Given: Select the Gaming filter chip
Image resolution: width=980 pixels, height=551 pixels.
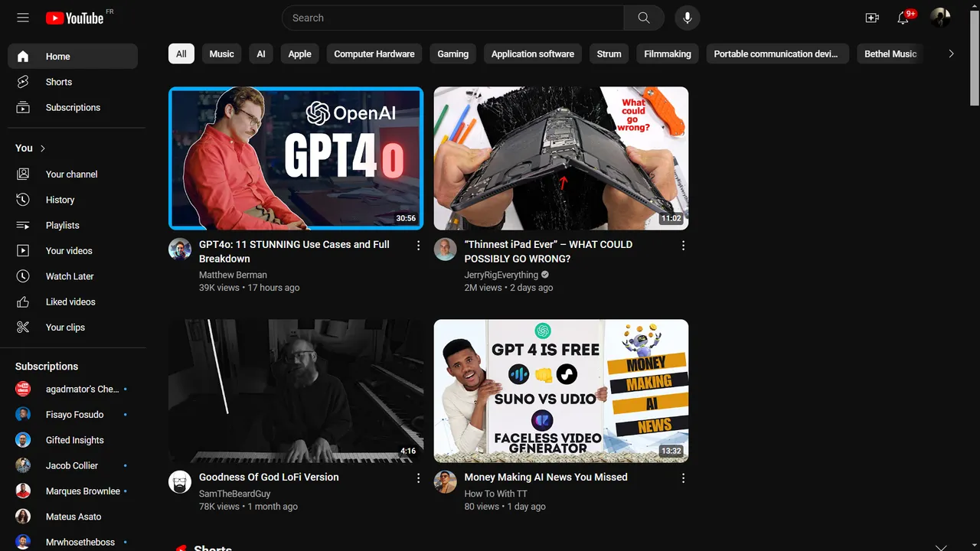Looking at the screenshot, I should [x=453, y=54].
